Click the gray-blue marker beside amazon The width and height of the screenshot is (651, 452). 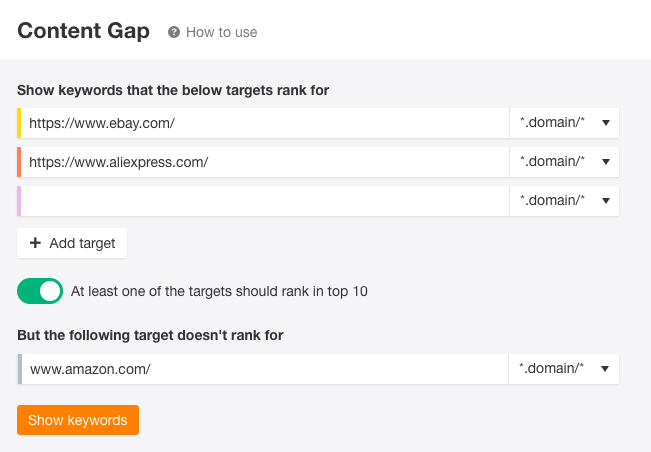click(20, 369)
